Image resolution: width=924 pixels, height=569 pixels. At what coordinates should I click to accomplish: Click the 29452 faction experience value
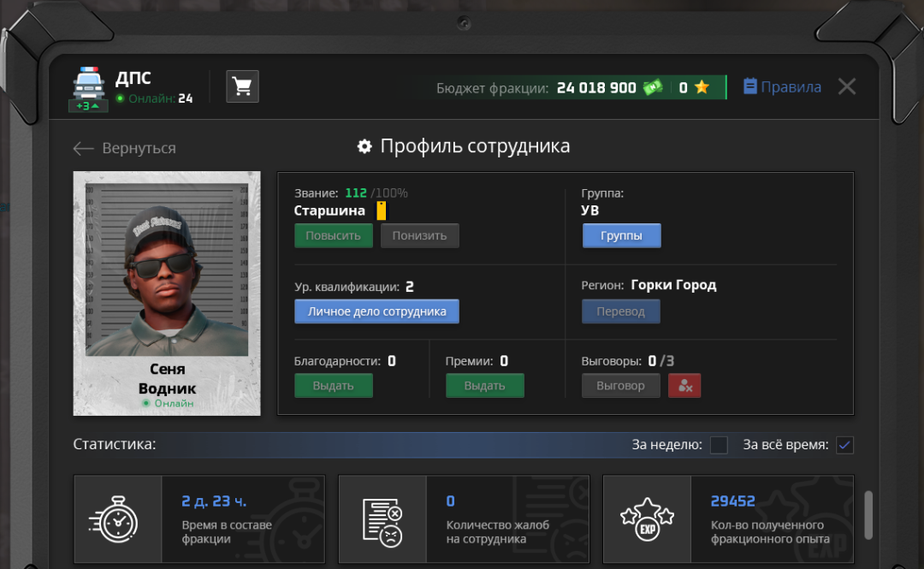coord(733,501)
